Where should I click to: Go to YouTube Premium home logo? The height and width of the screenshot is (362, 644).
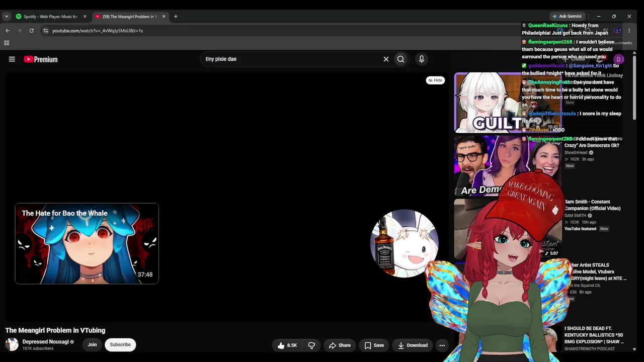(41, 59)
